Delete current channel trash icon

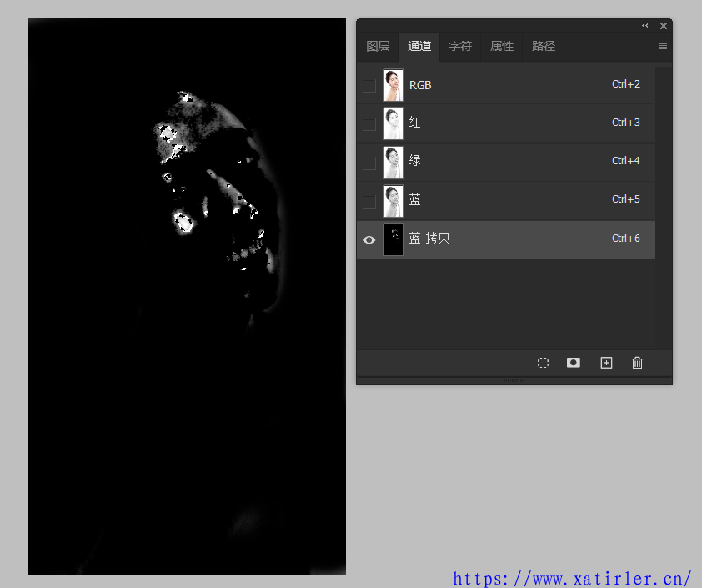tap(637, 363)
